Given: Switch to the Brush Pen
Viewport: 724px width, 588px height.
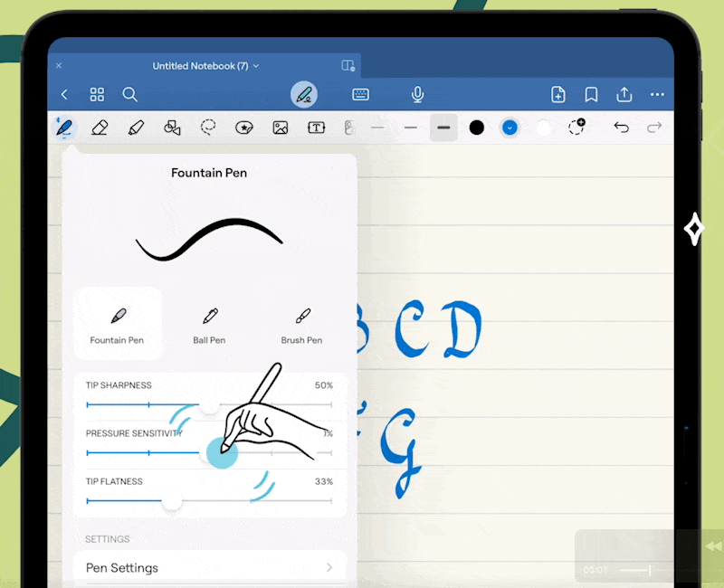Looking at the screenshot, I should (x=301, y=321).
